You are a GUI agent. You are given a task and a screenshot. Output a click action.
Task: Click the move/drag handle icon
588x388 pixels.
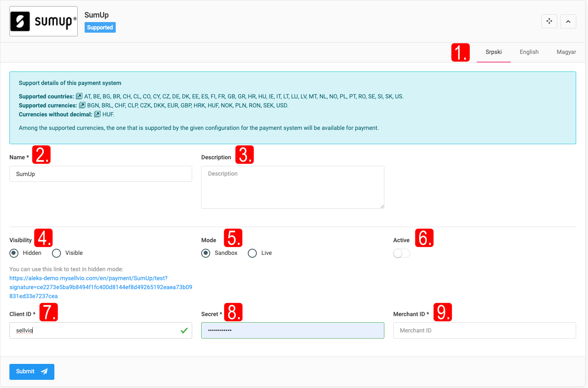coord(549,21)
